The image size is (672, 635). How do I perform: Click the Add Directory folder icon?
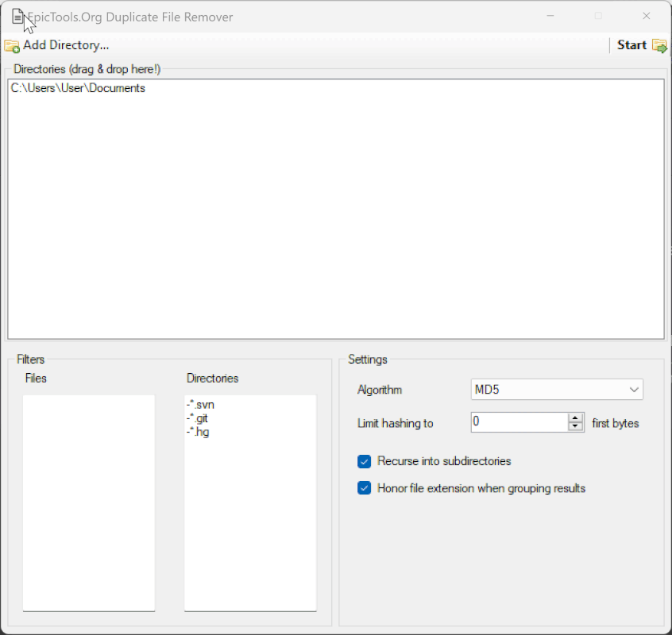pos(12,46)
